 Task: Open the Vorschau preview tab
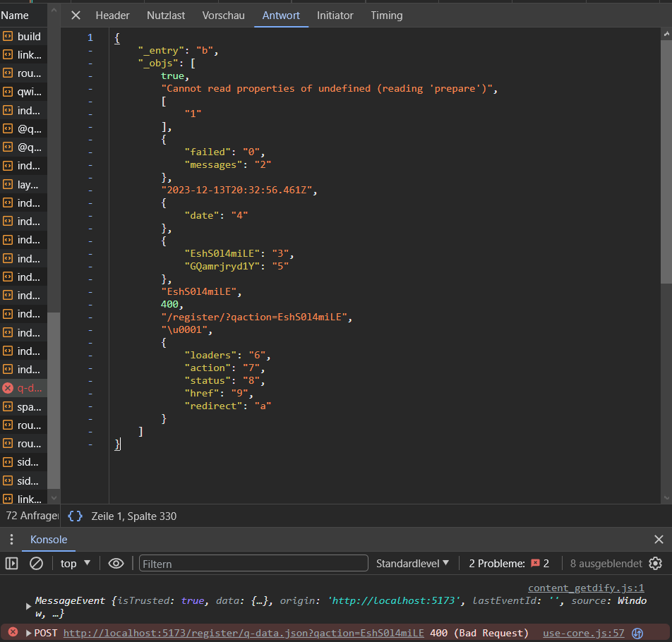pos(223,16)
